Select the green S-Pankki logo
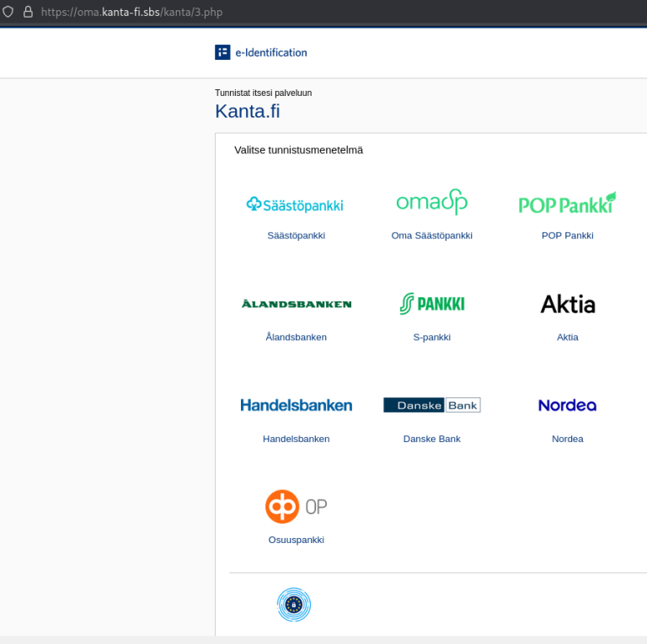 point(431,304)
